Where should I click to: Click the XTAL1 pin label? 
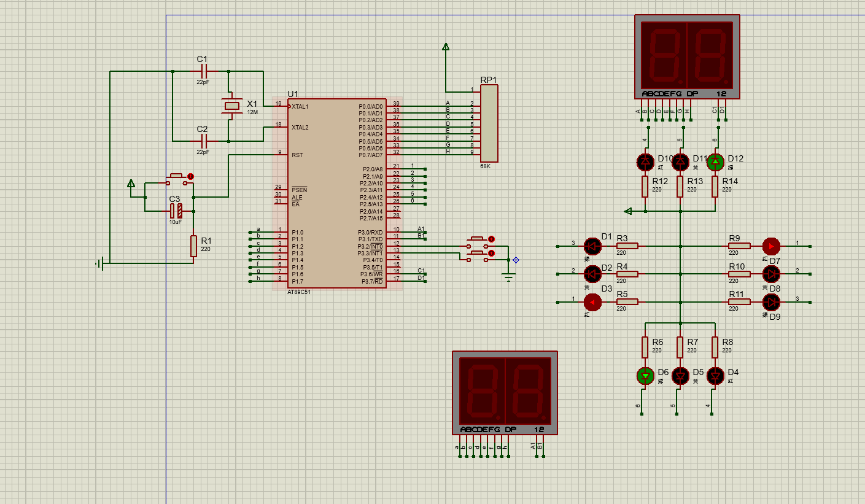click(x=300, y=106)
